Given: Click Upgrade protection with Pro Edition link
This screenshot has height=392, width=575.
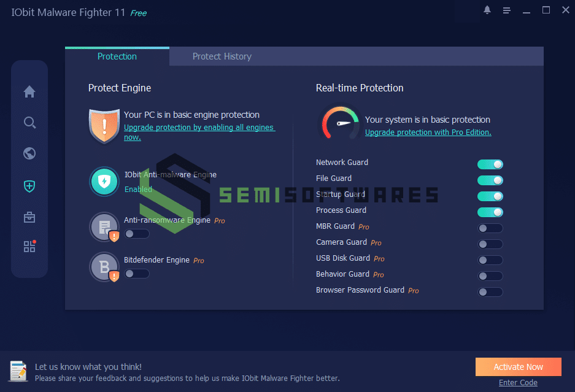Looking at the screenshot, I should (x=428, y=133).
